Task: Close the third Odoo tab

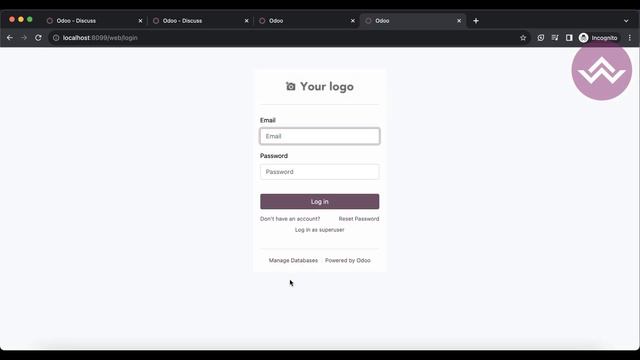Action: [353, 20]
